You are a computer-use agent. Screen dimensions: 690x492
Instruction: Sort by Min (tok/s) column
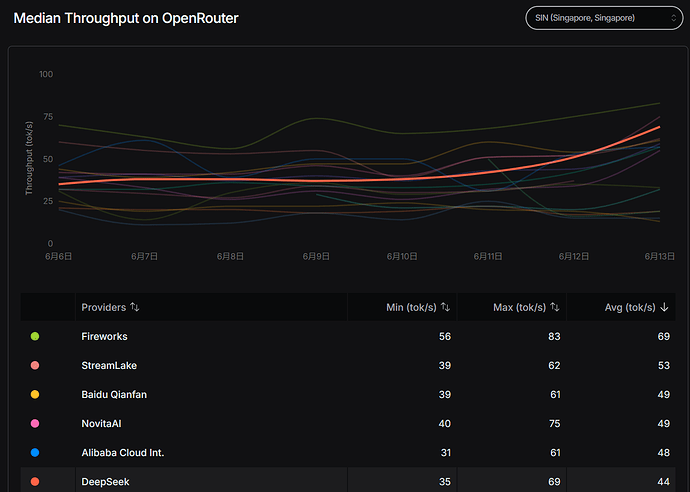[445, 307]
